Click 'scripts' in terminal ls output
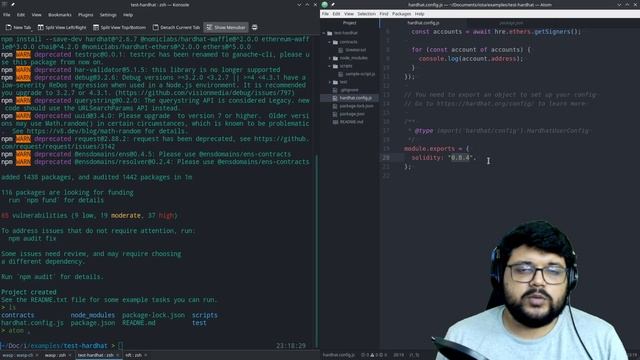640x360 pixels. coord(204,315)
